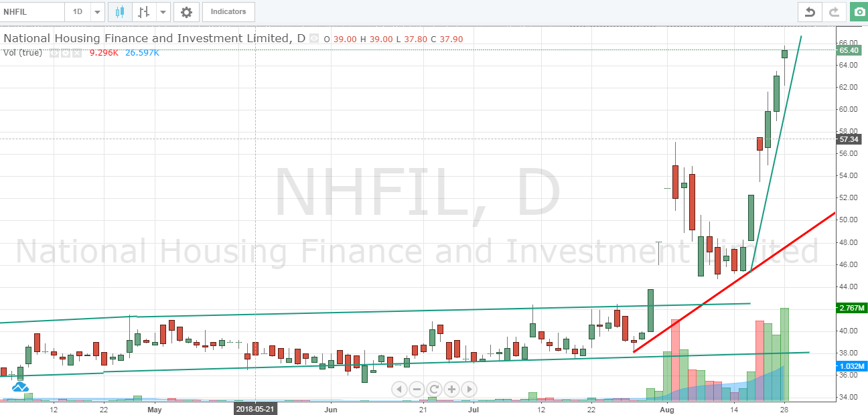Click the 34.00 price axis label
This screenshot has width=868, height=415.
[x=849, y=397]
